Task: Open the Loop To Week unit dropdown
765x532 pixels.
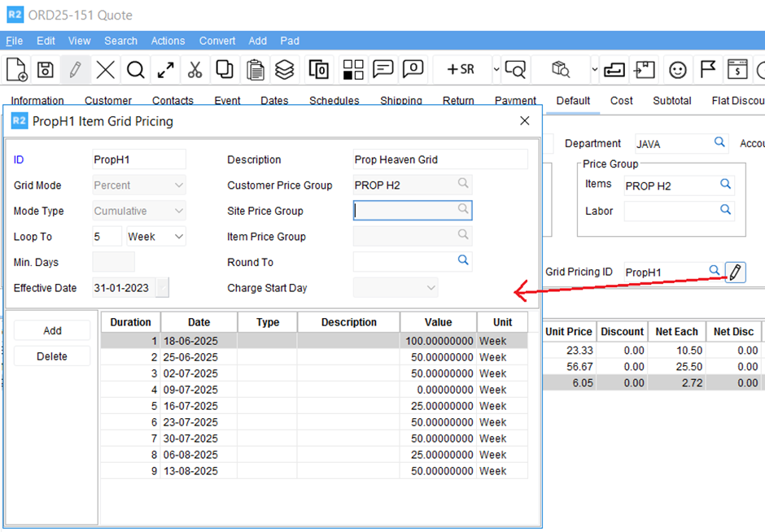Action: click(x=155, y=237)
